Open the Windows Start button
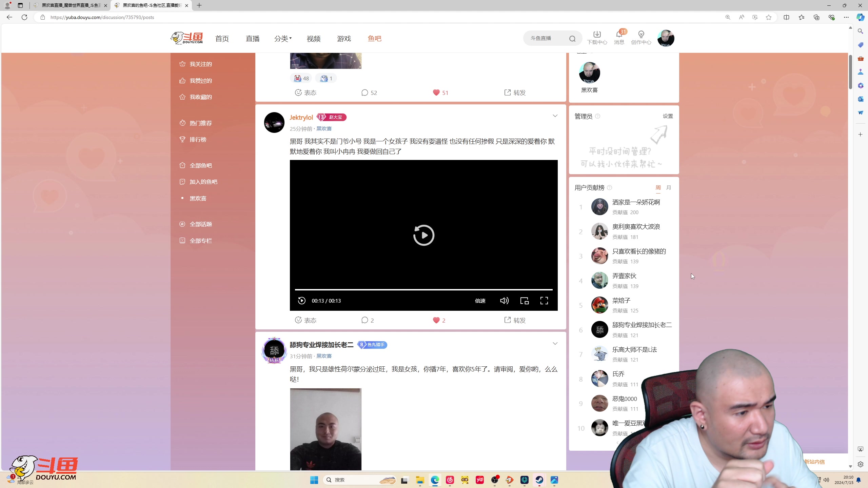Screen dimensions: 868x488 (x=314, y=480)
